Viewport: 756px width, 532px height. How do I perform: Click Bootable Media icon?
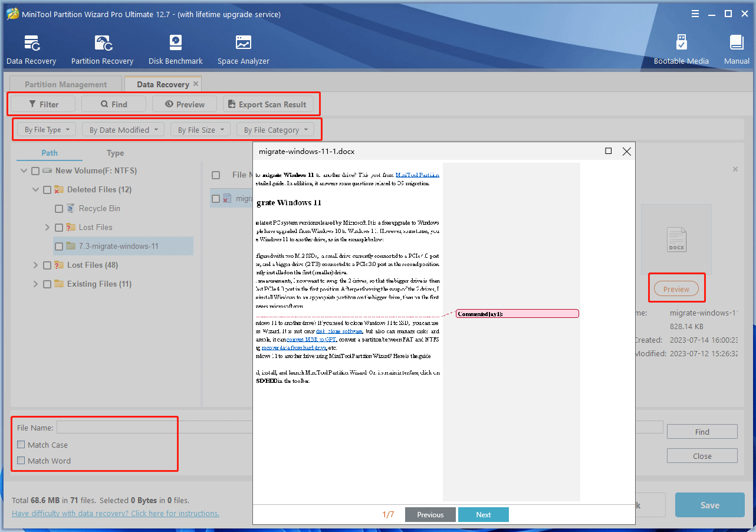point(681,50)
